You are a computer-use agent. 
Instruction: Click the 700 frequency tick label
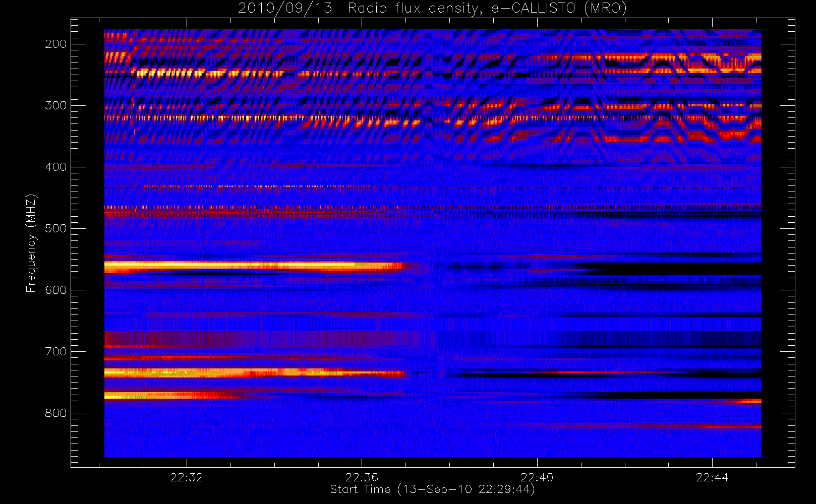(56, 351)
